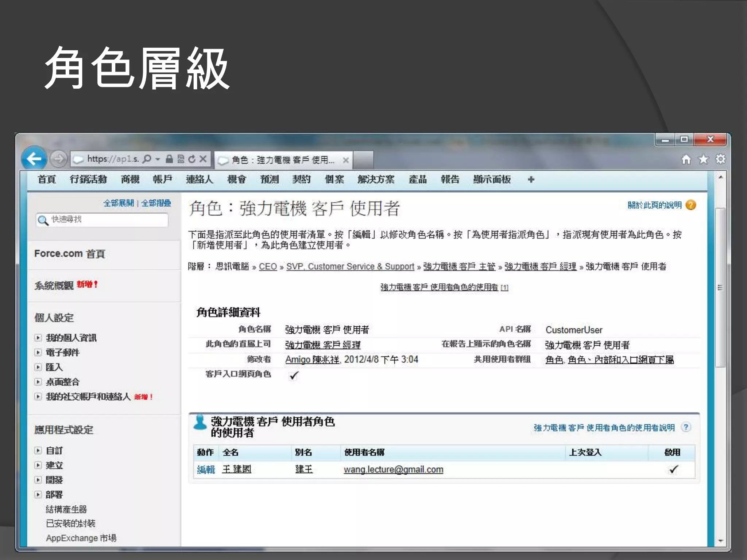The image size is (747, 560).
Task: Expand the 部署 sidebar section
Action: click(x=38, y=495)
